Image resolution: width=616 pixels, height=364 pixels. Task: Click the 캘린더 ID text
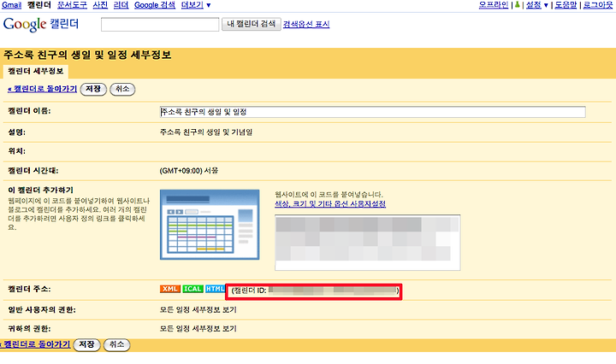pos(315,291)
